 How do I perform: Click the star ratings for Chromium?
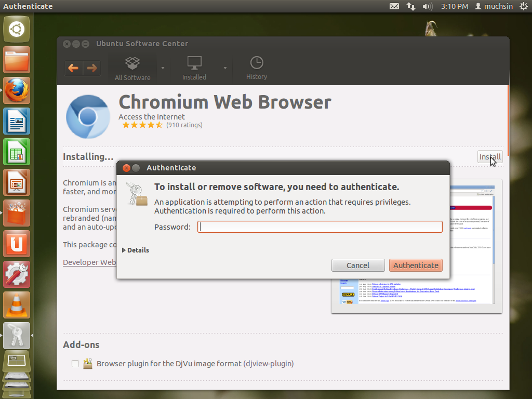(142, 125)
